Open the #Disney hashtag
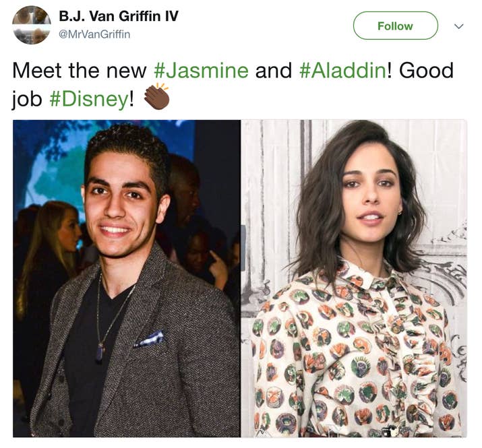482x448 pixels. tap(89, 99)
